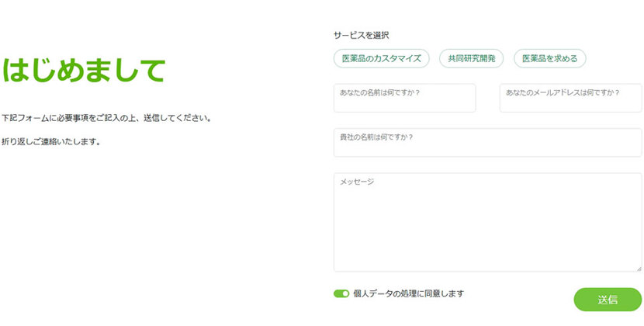Click the 送信 label on submit button
This screenshot has width=644, height=326.
point(608,300)
